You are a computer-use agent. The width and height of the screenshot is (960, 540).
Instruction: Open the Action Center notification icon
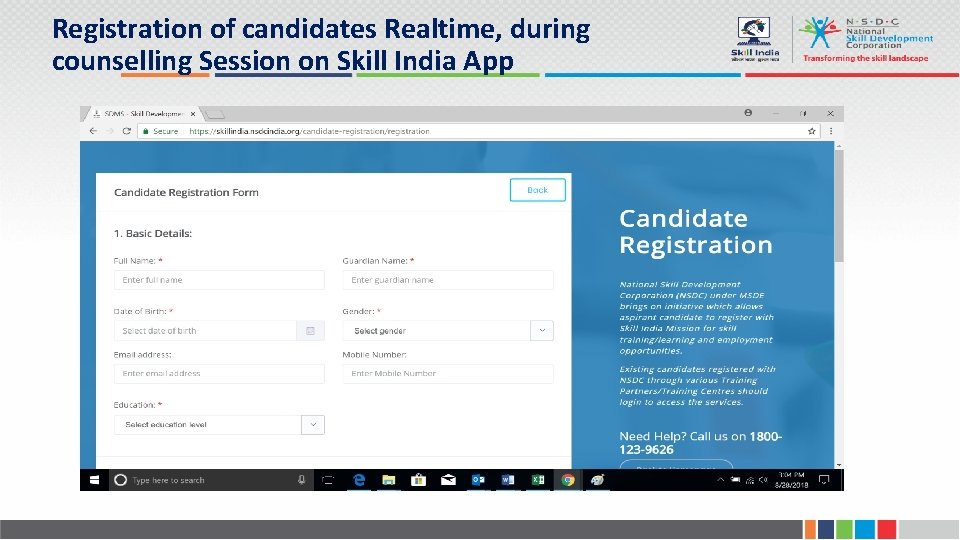click(824, 480)
